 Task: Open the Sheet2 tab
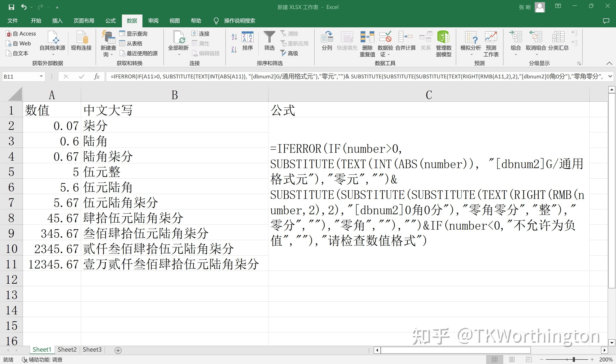pos(67,349)
